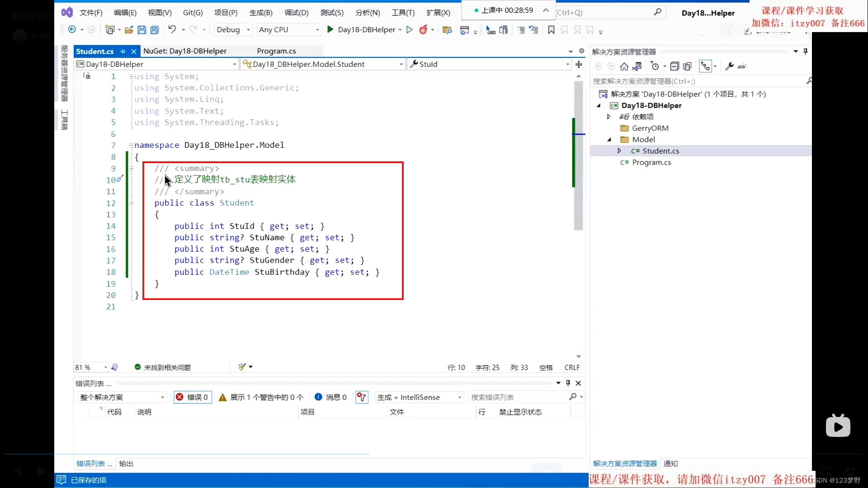Select the Debug configuration dropdown
Screen dimensions: 868x488
point(233,29)
